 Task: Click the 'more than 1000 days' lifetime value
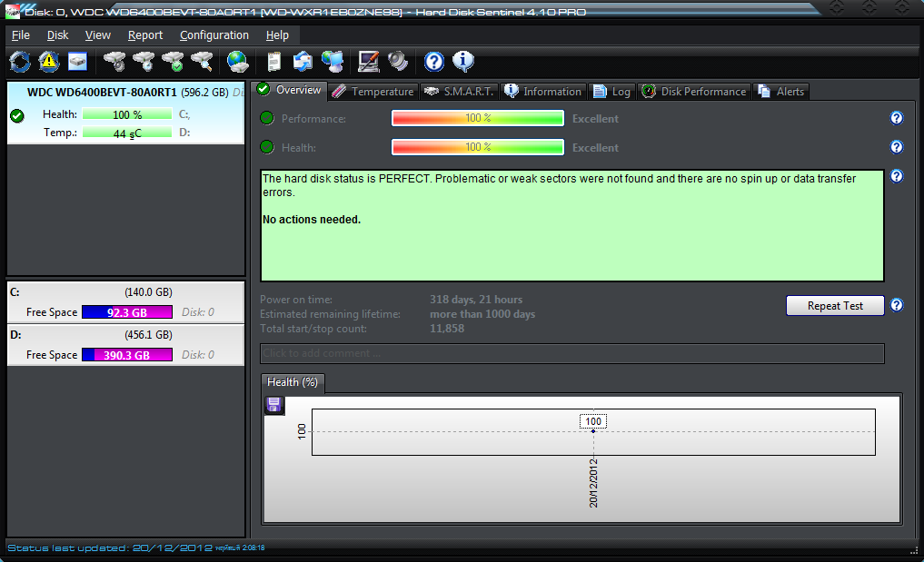482,314
